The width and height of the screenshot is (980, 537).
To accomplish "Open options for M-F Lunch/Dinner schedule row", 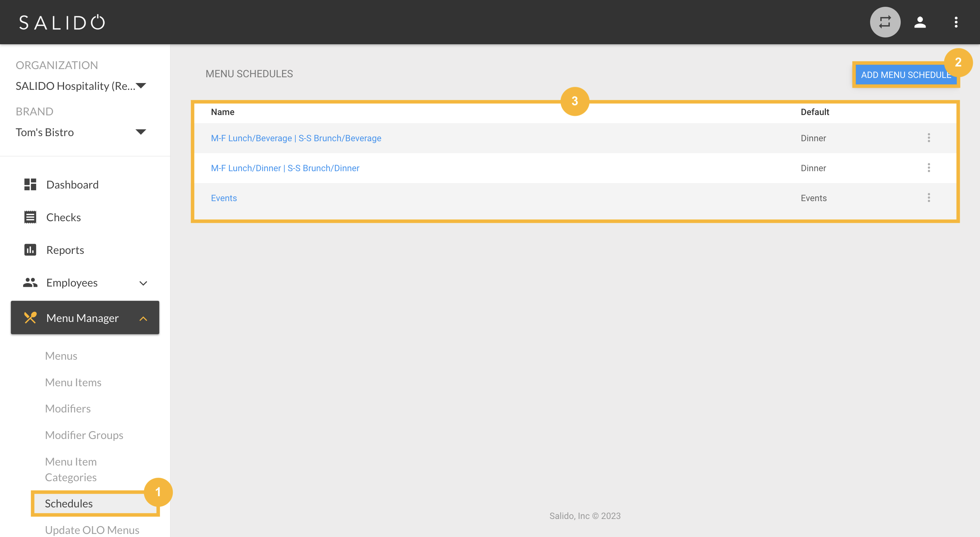I will coord(929,168).
